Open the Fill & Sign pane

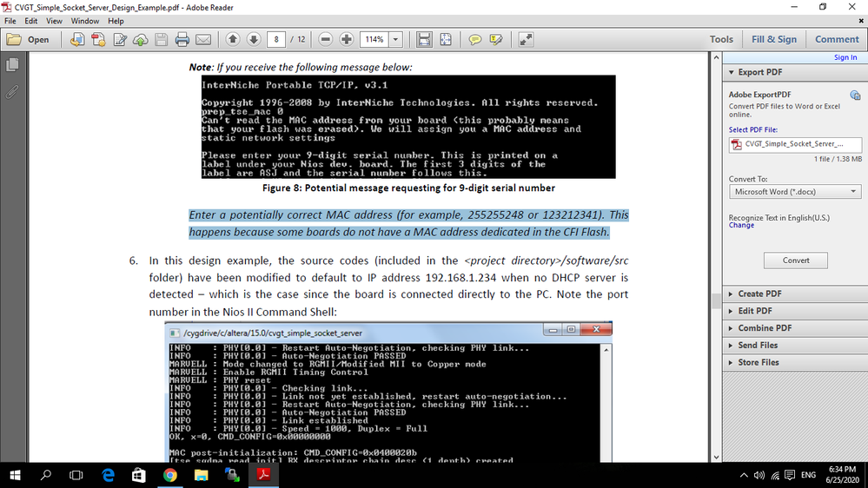click(774, 39)
